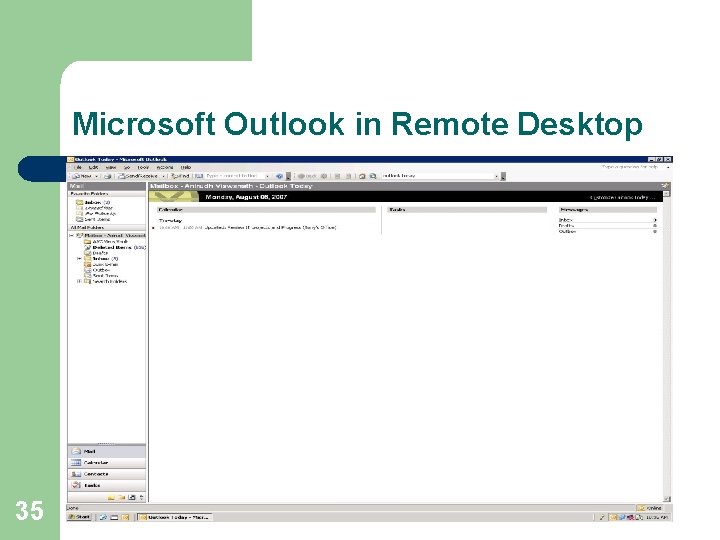
Task: Open the Send/Receive dropdown arrow
Action: point(163,176)
